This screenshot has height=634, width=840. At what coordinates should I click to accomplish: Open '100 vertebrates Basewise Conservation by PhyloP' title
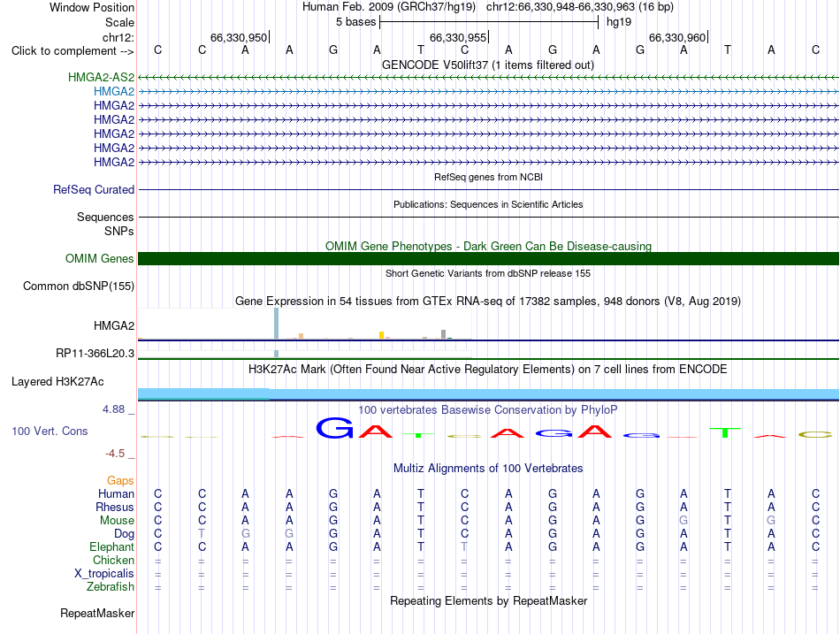488,410
